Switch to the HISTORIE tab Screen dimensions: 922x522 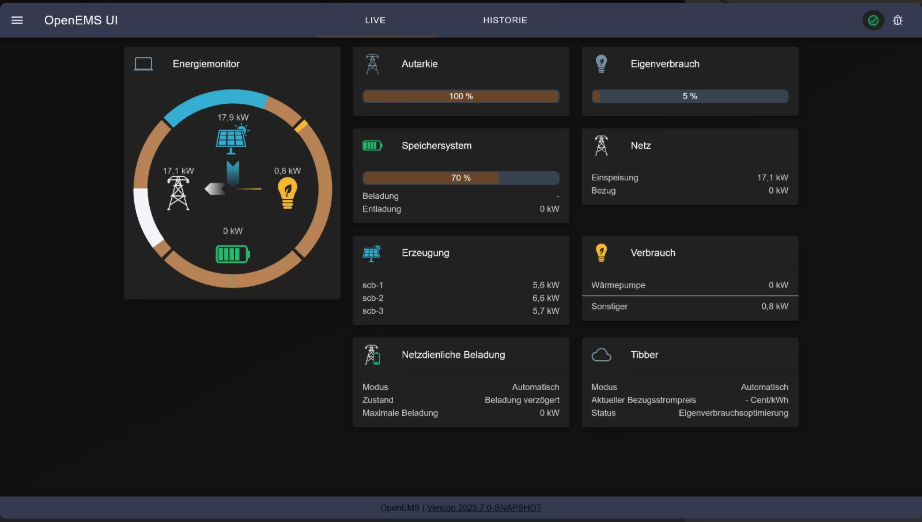coord(505,20)
